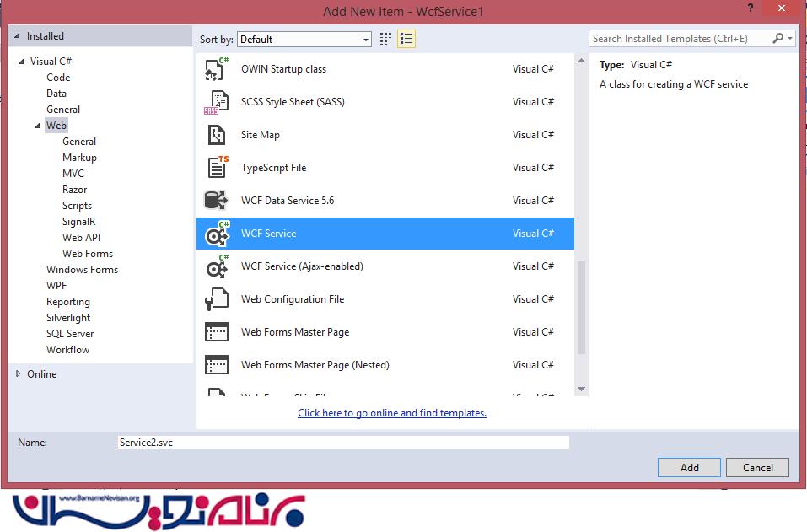Screen dimensions: 807x532
Task: Click the Web Configuration File icon
Action: click(217, 299)
